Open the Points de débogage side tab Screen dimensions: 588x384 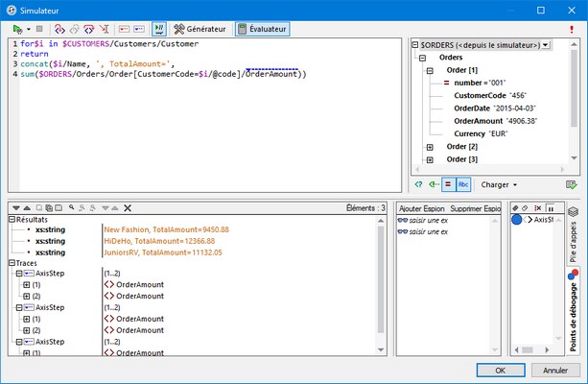click(x=574, y=304)
